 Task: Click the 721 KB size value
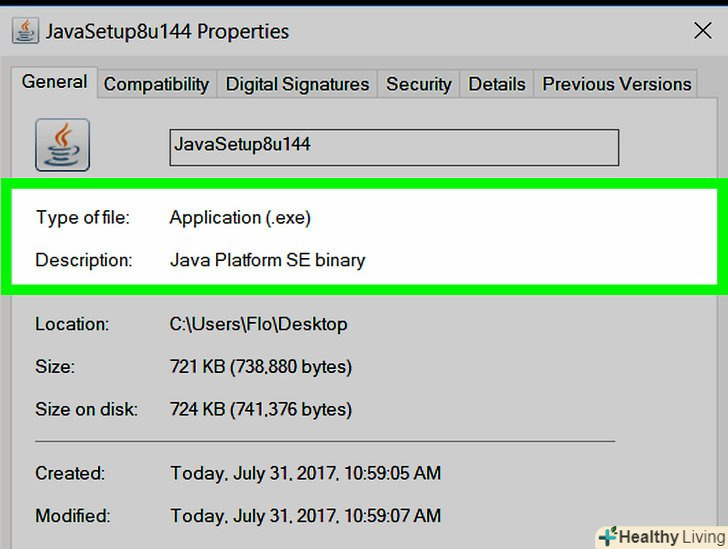tap(260, 367)
